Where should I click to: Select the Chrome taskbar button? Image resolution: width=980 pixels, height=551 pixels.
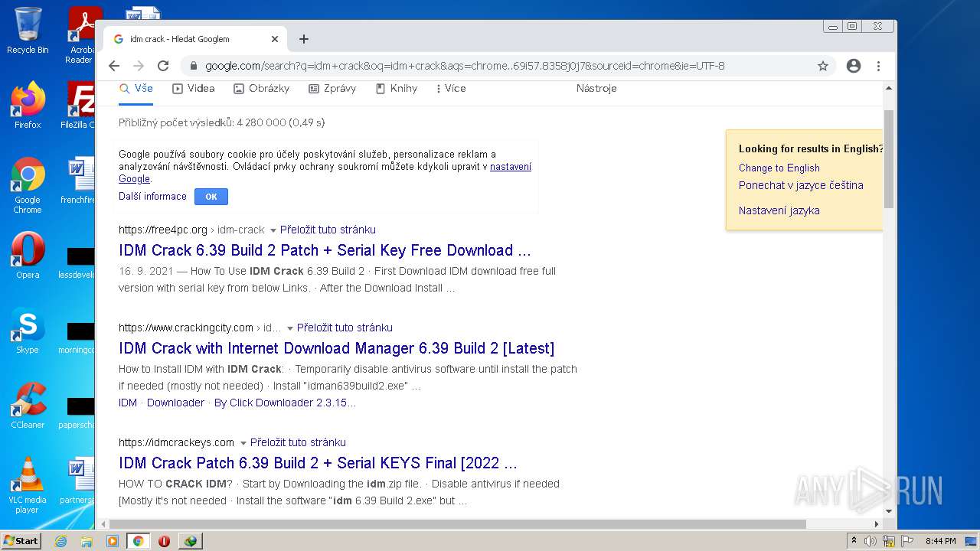138,541
